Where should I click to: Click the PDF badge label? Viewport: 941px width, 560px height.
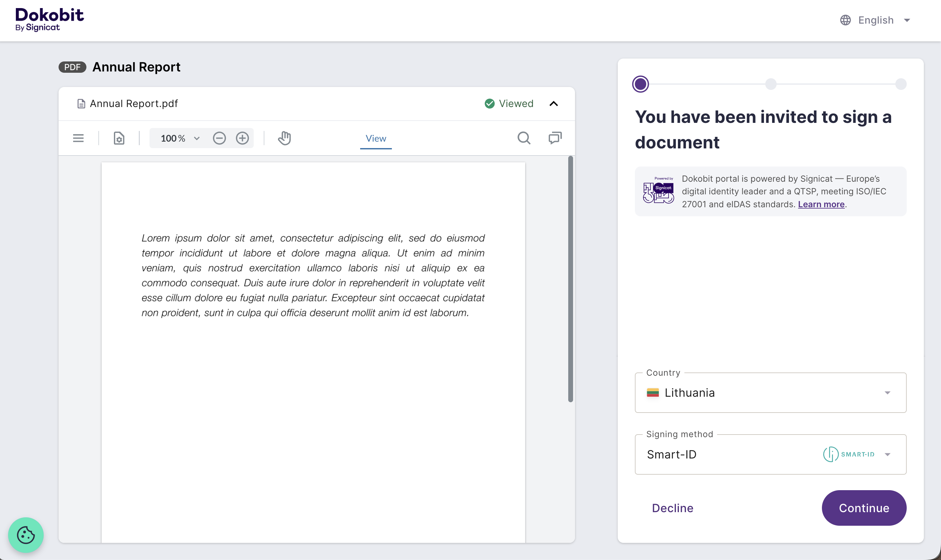[72, 67]
